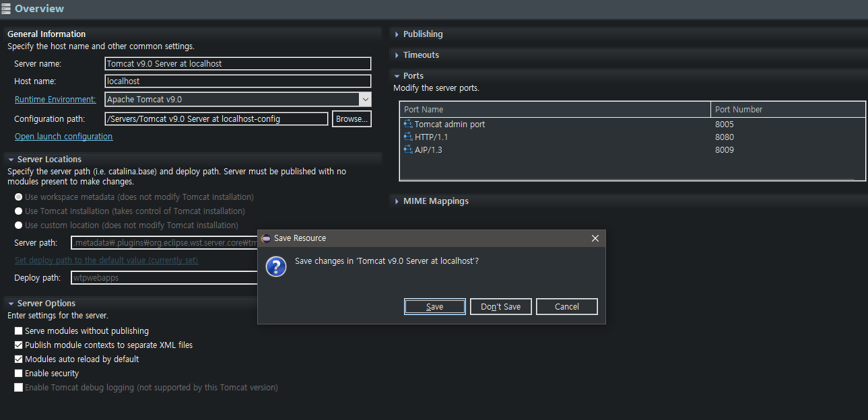868x420 pixels.
Task: Click Set deploy path to default value link
Action: (106, 260)
